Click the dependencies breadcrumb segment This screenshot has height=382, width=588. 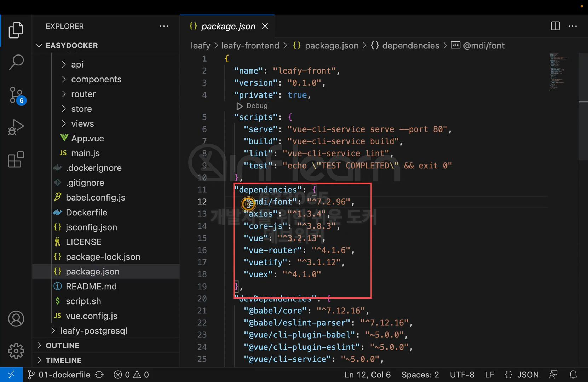pyautogui.click(x=405, y=46)
